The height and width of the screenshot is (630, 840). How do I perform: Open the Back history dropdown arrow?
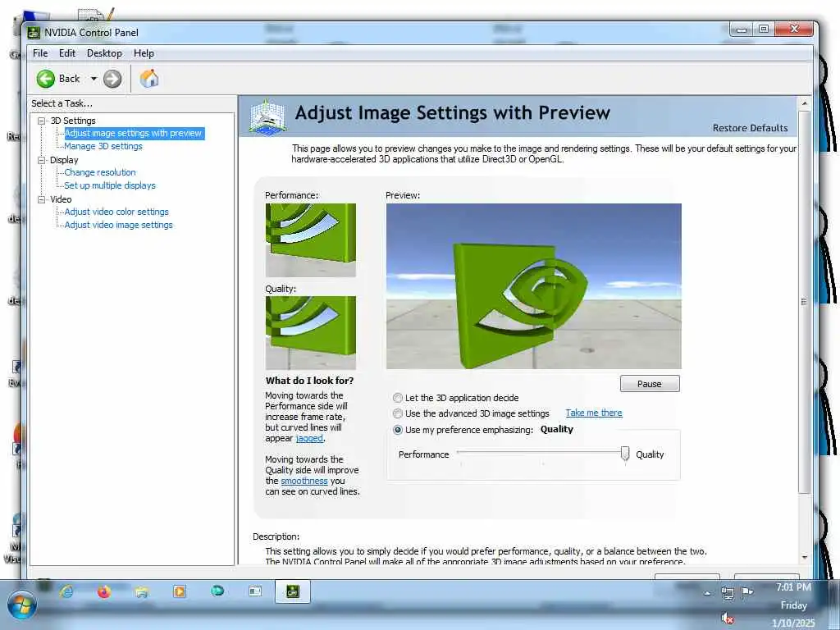(x=94, y=79)
